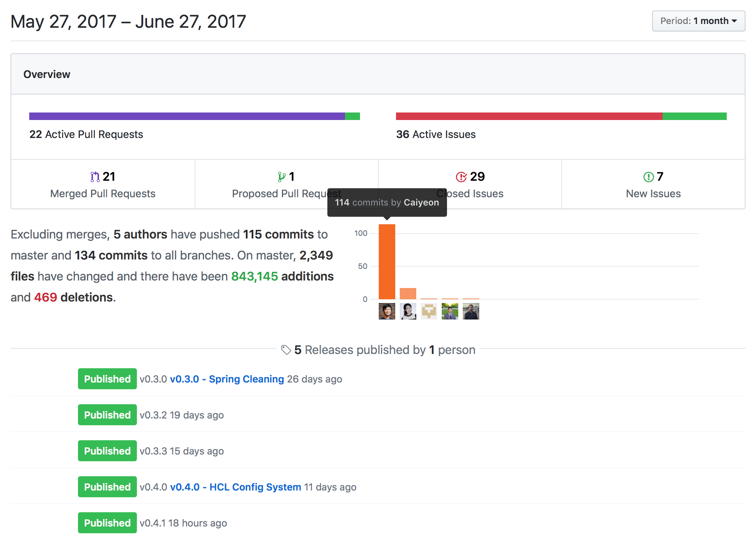Open the Period 1 month dropdown
Image resolution: width=756 pixels, height=543 pixels.
[698, 21]
